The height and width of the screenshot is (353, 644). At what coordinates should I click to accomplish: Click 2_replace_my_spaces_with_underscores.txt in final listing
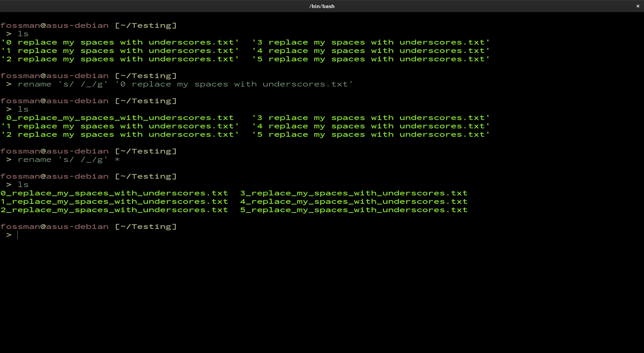click(114, 210)
